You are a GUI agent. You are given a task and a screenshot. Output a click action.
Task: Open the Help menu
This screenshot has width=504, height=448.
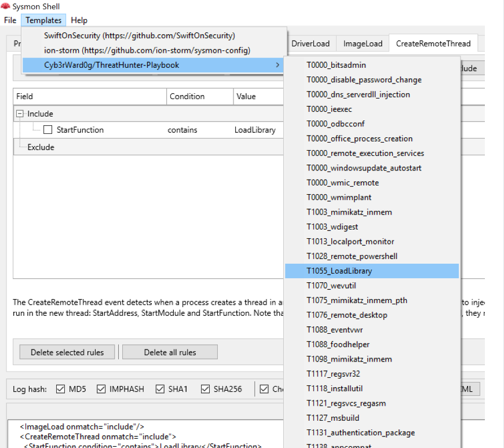coord(79,20)
